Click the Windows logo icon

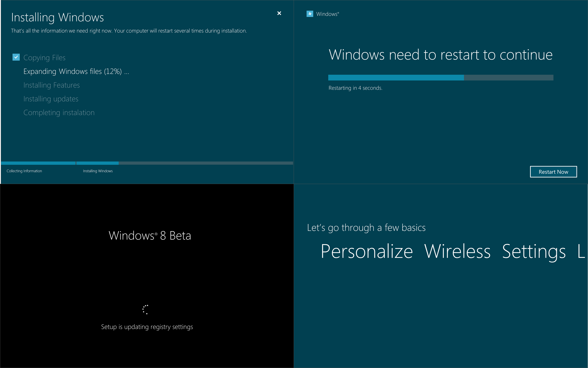click(310, 14)
